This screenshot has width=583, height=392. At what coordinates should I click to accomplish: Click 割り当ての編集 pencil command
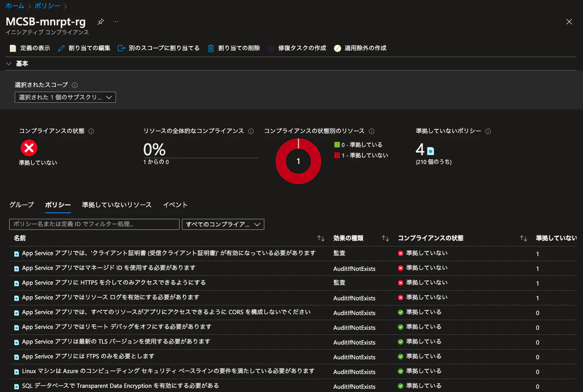84,48
